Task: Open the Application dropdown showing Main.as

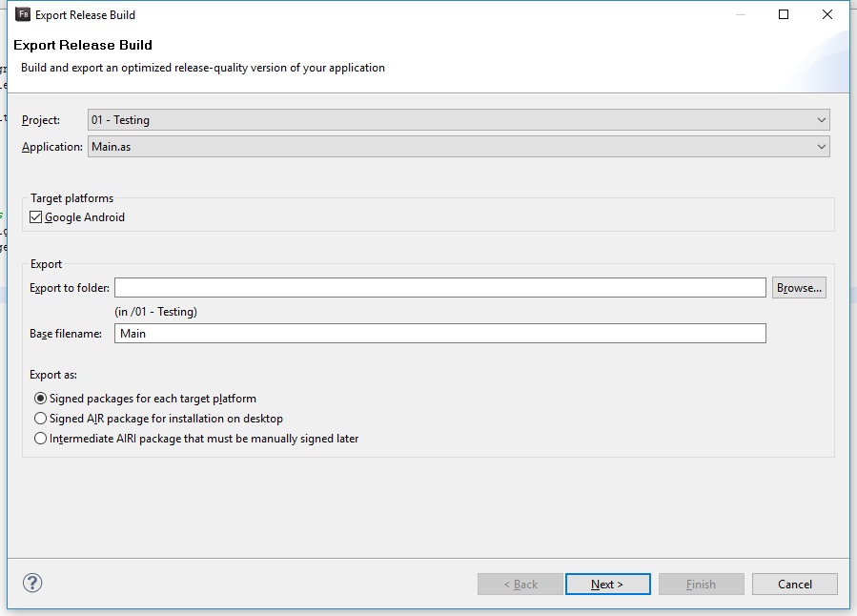Action: [x=458, y=147]
